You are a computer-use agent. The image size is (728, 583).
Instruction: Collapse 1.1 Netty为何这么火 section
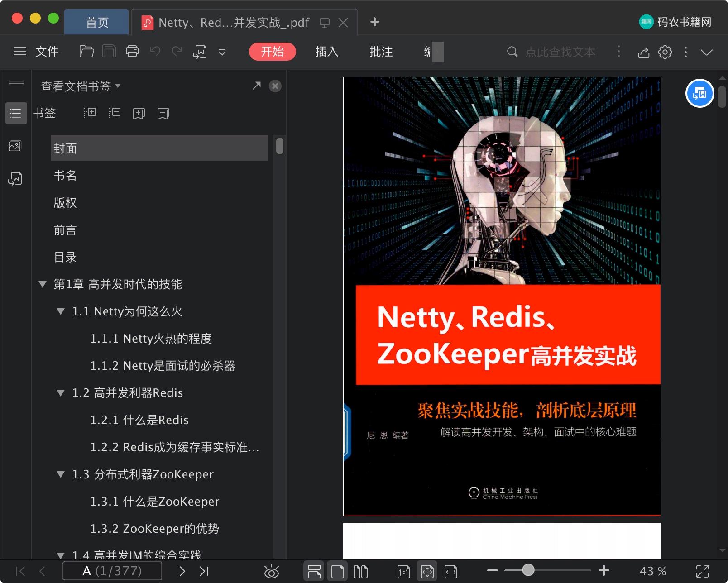click(x=61, y=311)
